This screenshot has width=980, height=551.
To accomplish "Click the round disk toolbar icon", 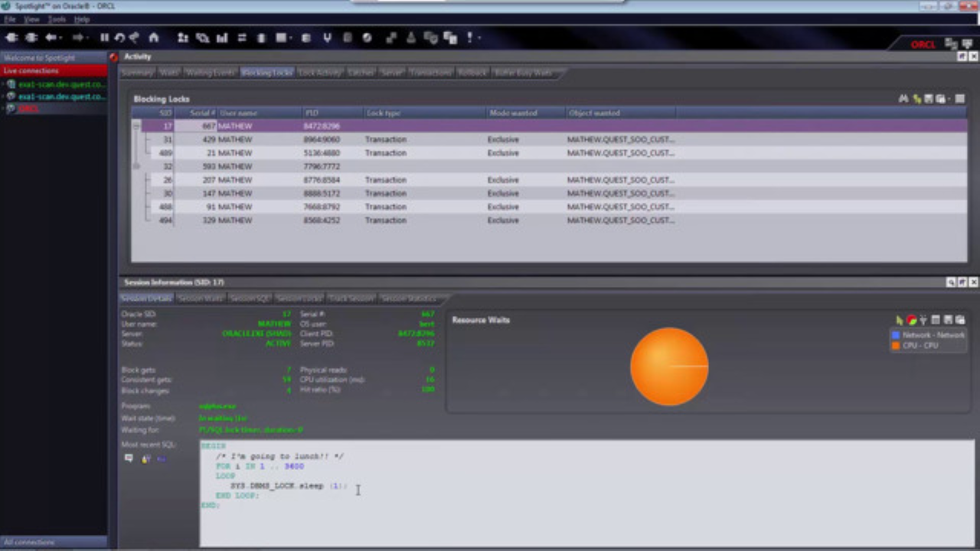I will click(367, 37).
